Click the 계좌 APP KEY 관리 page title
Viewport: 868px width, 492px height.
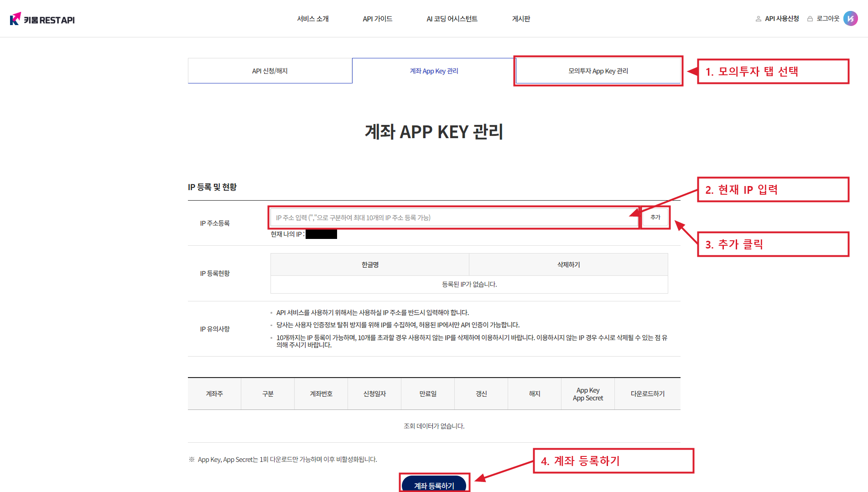tap(434, 132)
